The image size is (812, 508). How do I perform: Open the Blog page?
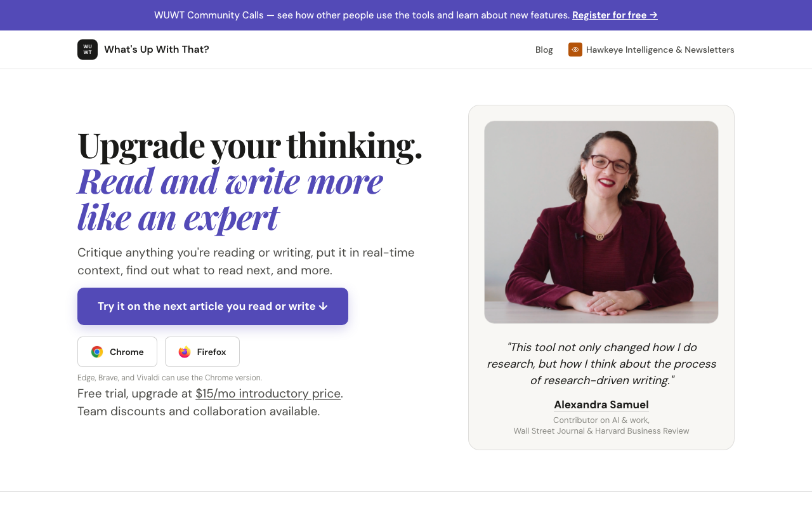pyautogui.click(x=544, y=50)
